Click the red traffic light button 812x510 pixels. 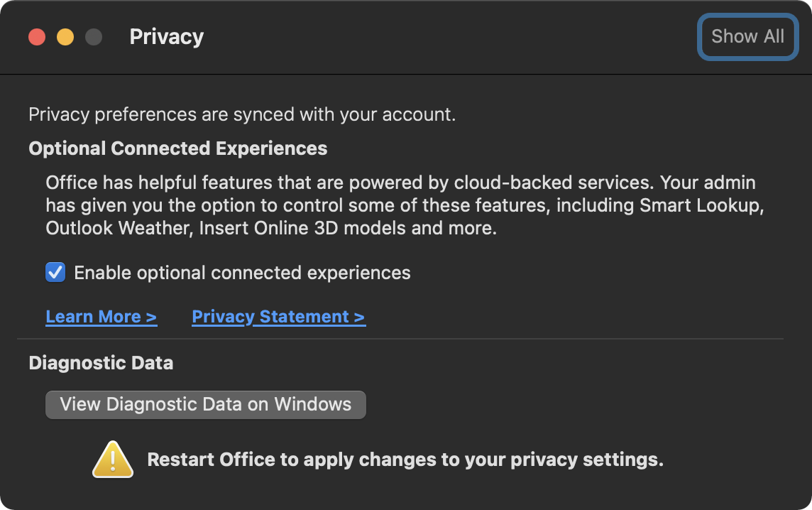(37, 36)
